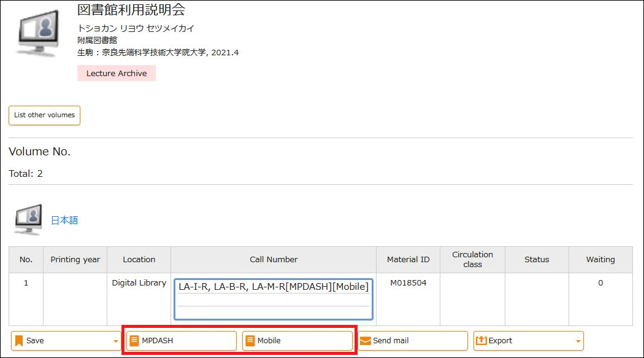Click the document icon on Mobile button

(x=250, y=341)
